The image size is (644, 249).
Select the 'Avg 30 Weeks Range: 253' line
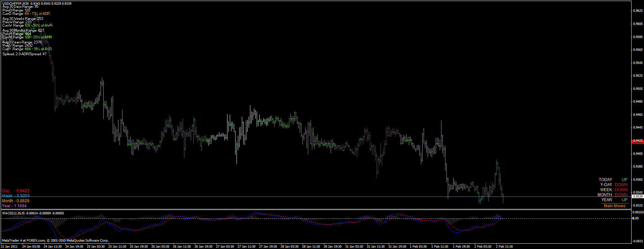tap(23, 19)
